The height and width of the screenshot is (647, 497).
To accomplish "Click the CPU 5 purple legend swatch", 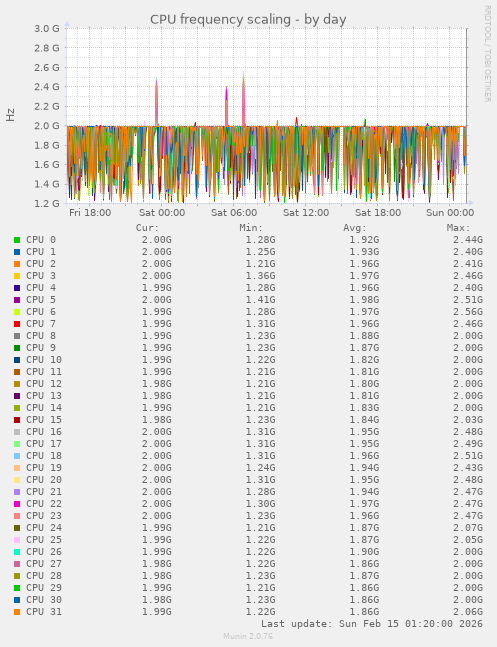I will (17, 300).
